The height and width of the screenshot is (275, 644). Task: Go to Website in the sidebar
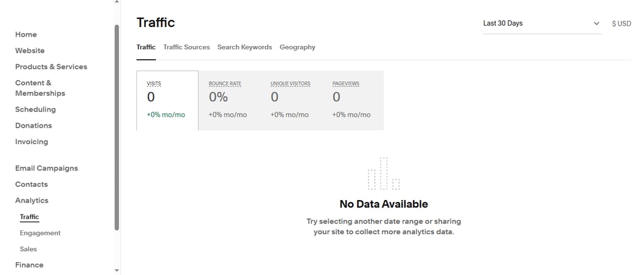coord(30,50)
